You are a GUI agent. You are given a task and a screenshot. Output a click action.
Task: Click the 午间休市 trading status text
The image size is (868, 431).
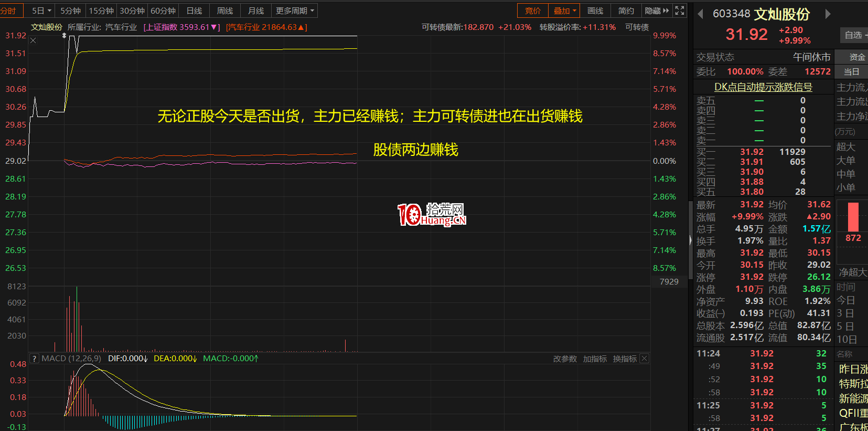coord(811,57)
